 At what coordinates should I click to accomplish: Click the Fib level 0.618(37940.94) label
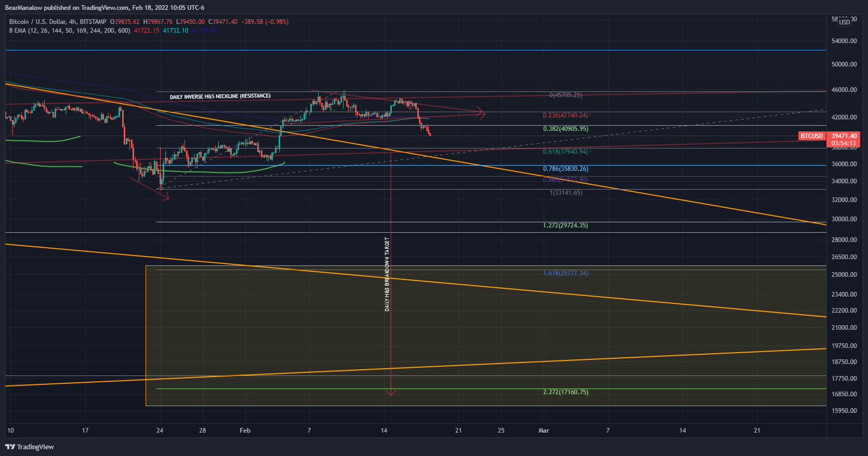tap(565, 152)
